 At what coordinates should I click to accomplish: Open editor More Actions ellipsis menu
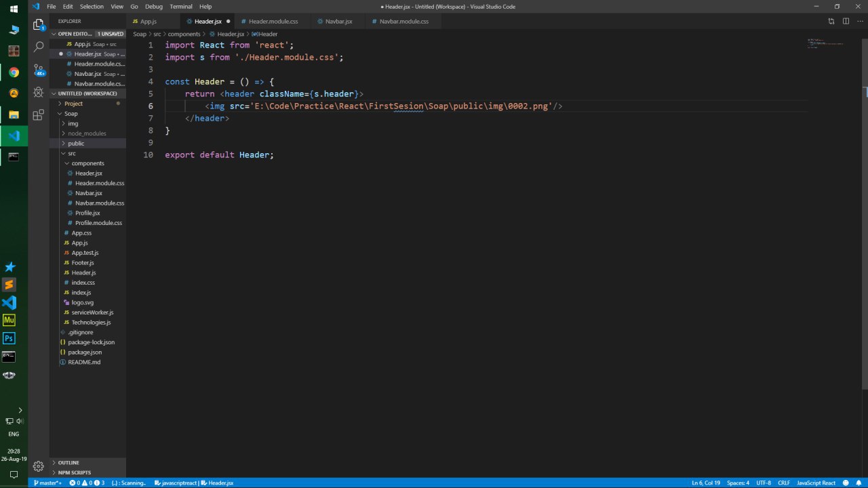click(x=859, y=21)
